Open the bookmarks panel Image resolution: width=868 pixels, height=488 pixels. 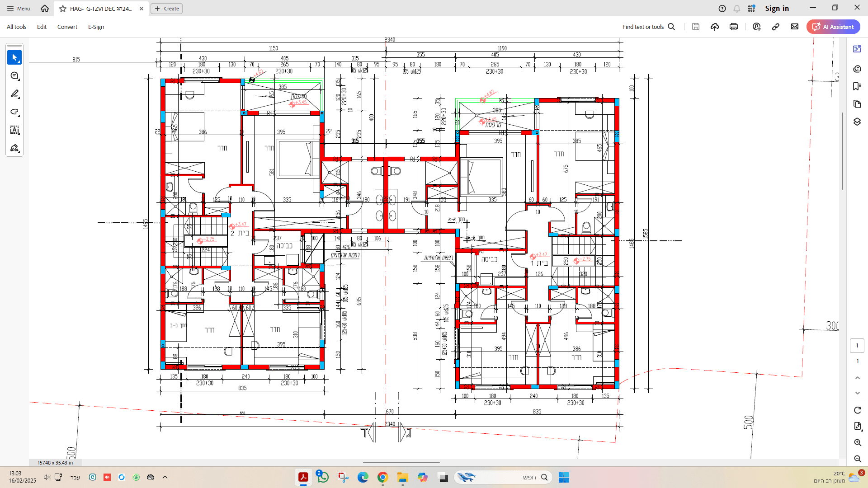point(857,86)
